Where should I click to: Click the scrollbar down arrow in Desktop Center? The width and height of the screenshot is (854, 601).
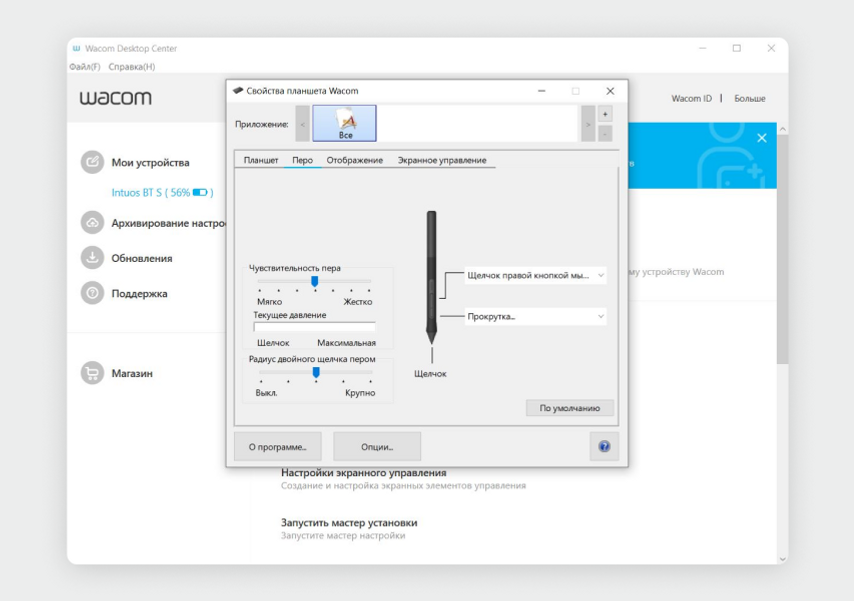783,558
